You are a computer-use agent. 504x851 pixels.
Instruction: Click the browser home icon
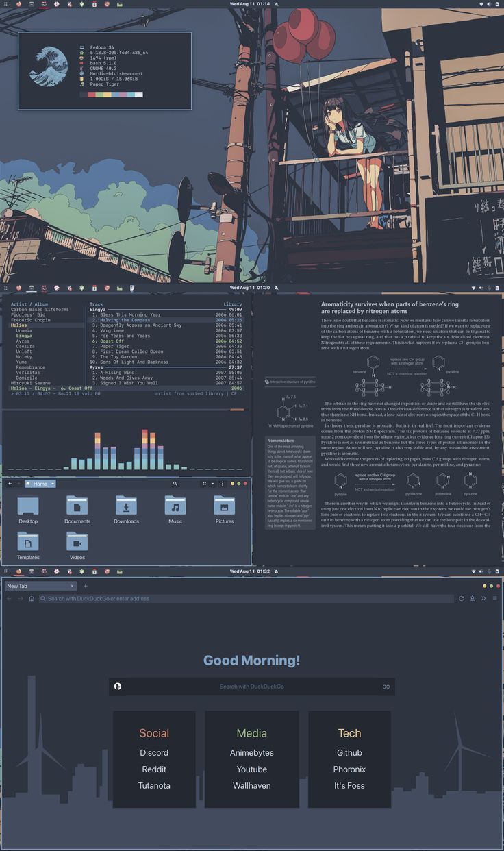[x=32, y=598]
